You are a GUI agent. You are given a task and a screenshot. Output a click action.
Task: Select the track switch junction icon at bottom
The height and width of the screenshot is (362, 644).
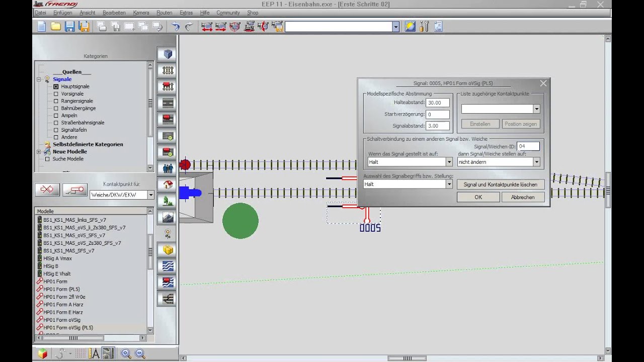click(x=168, y=299)
